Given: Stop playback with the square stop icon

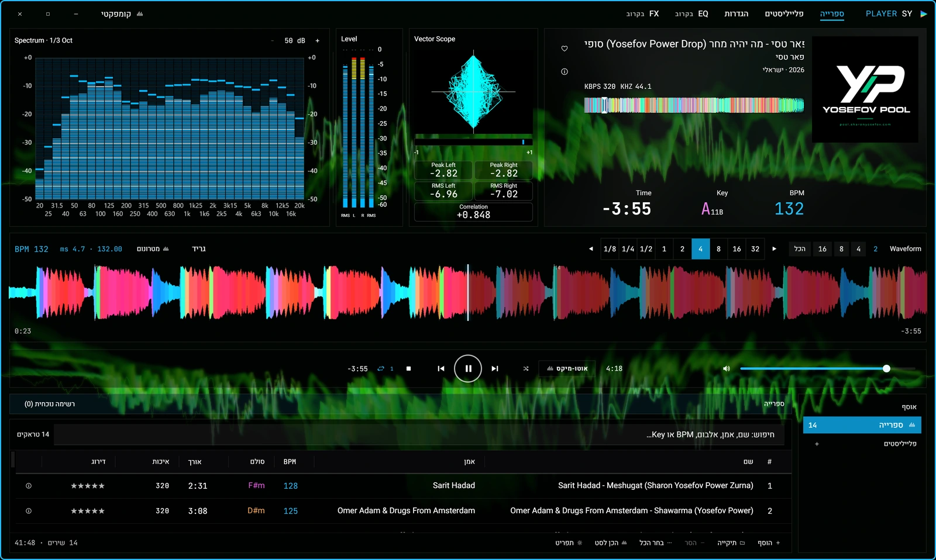Looking at the screenshot, I should coord(408,368).
